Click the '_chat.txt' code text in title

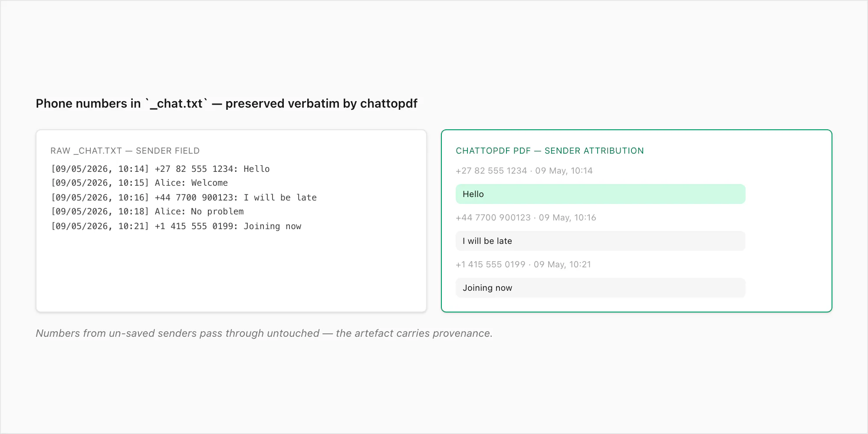[176, 104]
